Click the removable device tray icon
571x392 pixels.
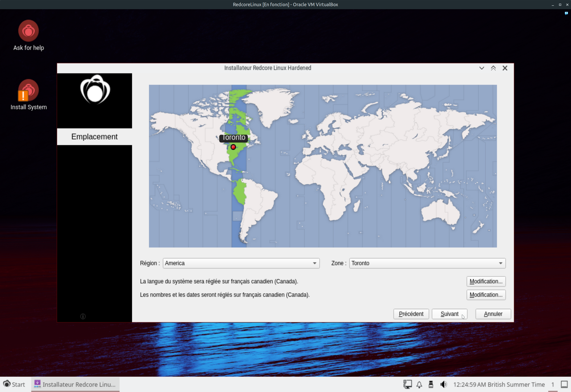pyautogui.click(x=431, y=384)
